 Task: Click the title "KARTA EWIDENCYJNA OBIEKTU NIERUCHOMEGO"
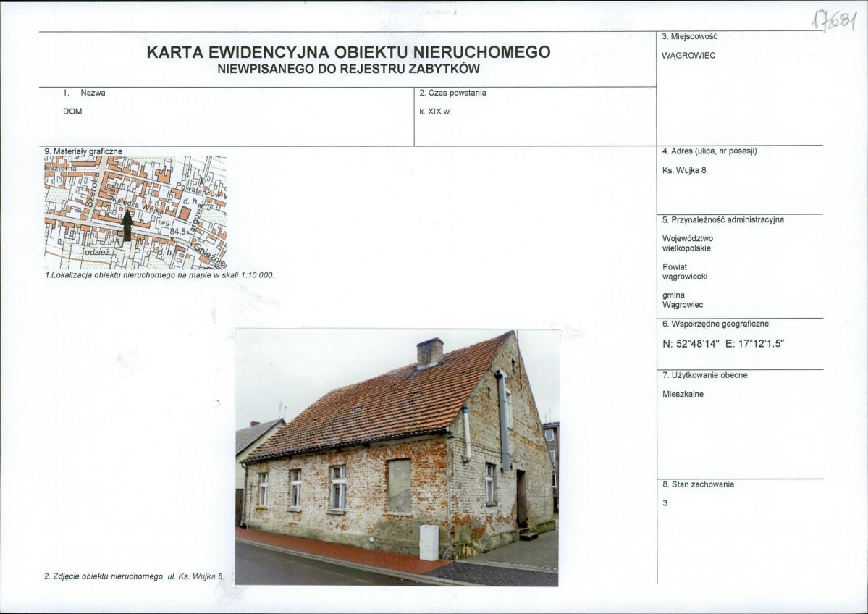pos(348,52)
